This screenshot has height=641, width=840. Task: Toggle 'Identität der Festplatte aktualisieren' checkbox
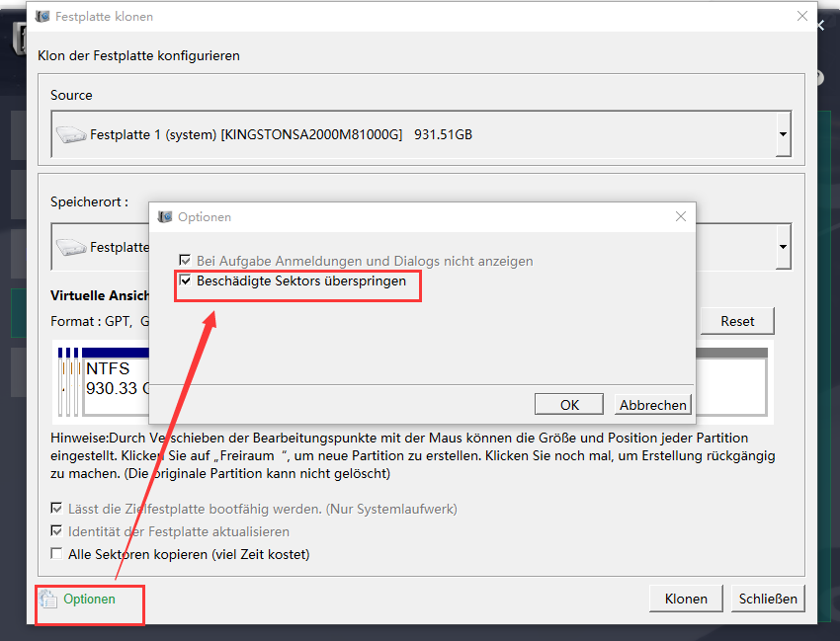point(56,531)
